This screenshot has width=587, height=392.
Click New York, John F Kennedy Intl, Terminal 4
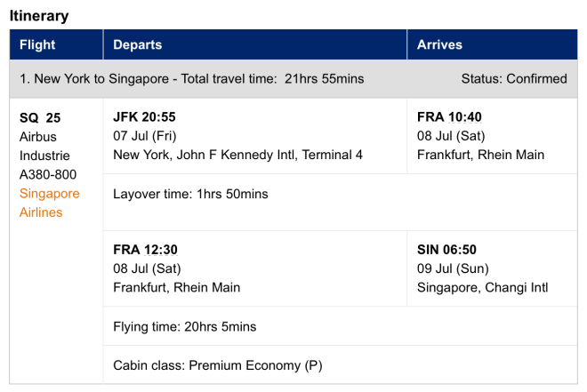point(237,155)
